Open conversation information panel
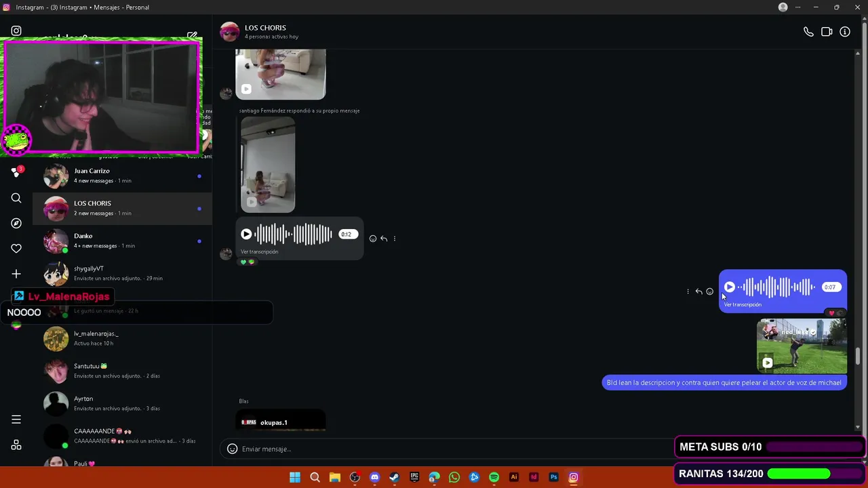Screen dimensions: 868x488 pyautogui.click(x=845, y=32)
